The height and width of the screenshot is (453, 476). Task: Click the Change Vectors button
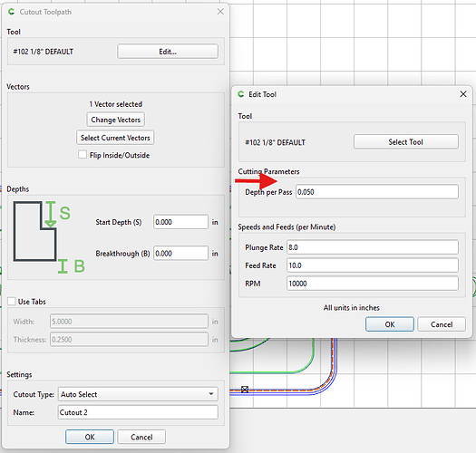(x=115, y=120)
